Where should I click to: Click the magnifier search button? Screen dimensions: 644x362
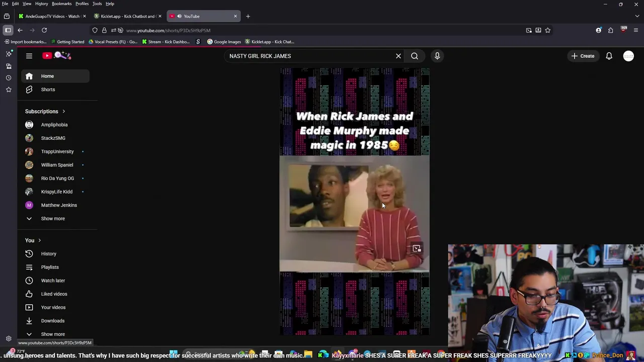pos(415,56)
